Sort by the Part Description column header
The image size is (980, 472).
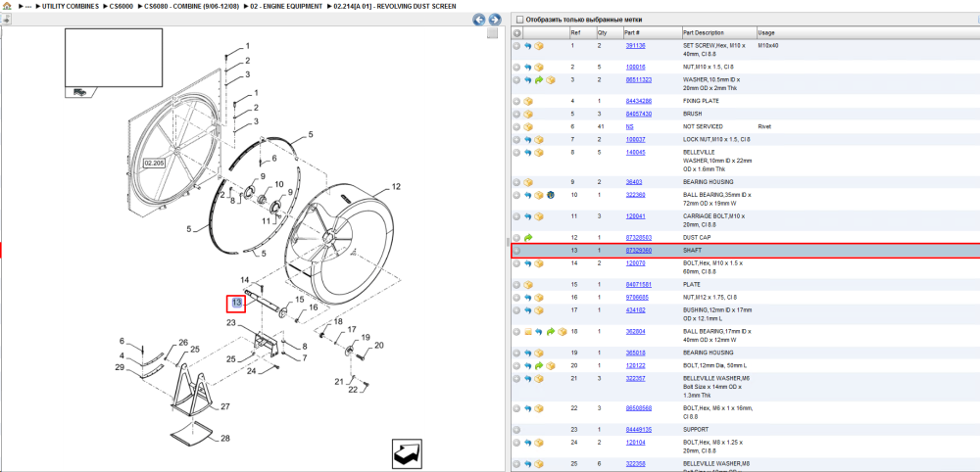(x=703, y=33)
